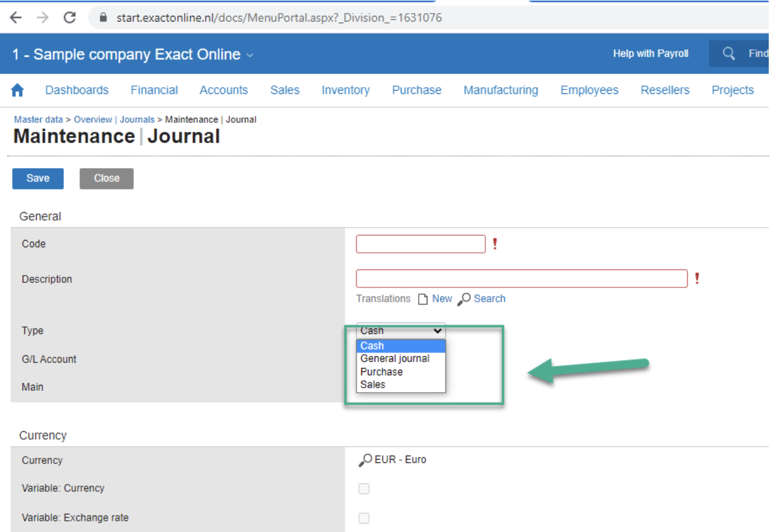The width and height of the screenshot is (771, 532).
Task: Pick Sales option in Type dropdown
Action: (372, 385)
